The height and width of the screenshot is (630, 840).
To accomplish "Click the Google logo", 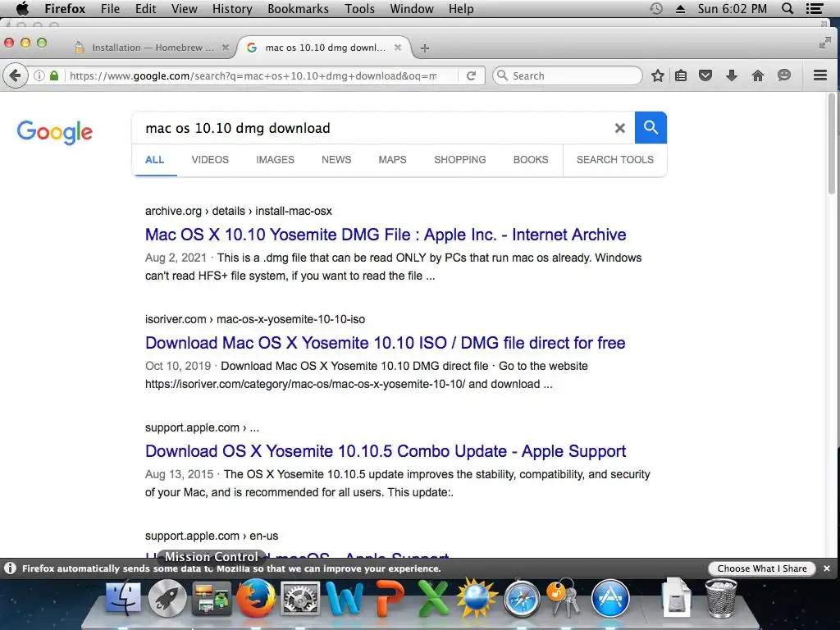I will pyautogui.click(x=55, y=132).
